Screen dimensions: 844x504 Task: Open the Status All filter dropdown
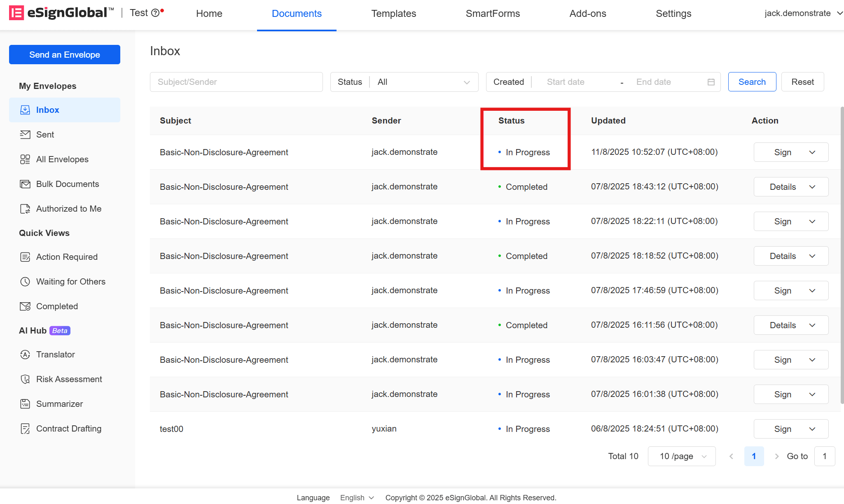tap(423, 82)
